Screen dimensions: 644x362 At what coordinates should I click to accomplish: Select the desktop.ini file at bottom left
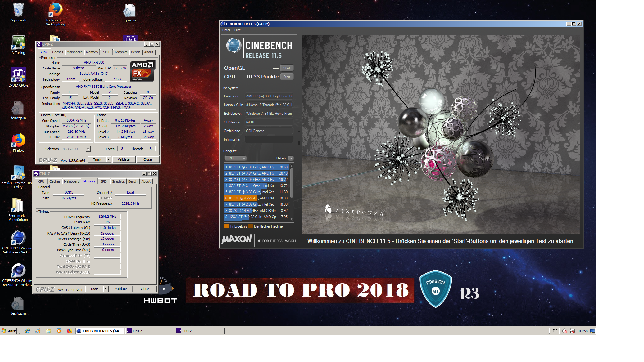18,306
